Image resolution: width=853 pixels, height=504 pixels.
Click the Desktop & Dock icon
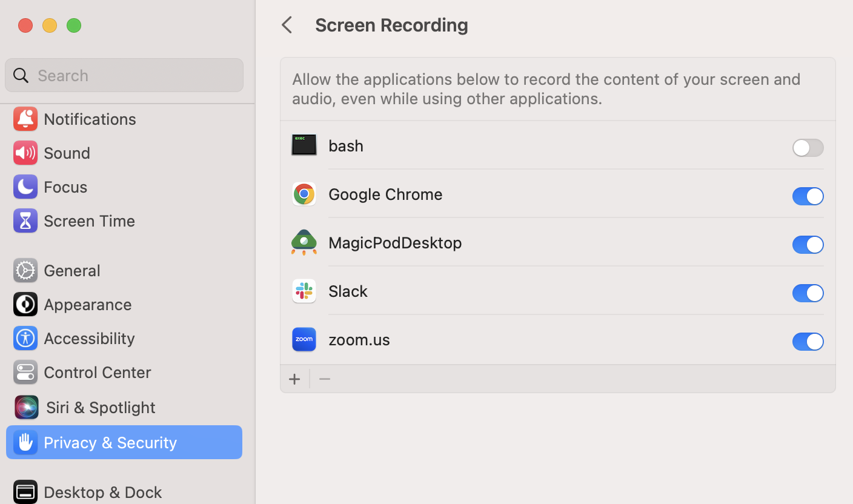click(x=25, y=492)
